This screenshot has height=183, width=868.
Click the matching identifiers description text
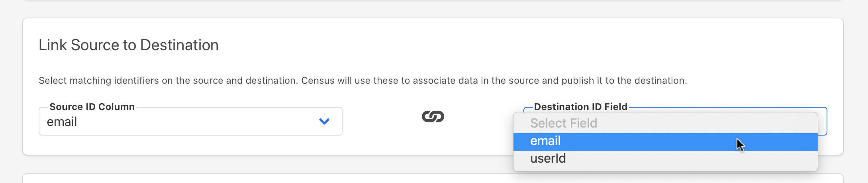click(x=362, y=81)
